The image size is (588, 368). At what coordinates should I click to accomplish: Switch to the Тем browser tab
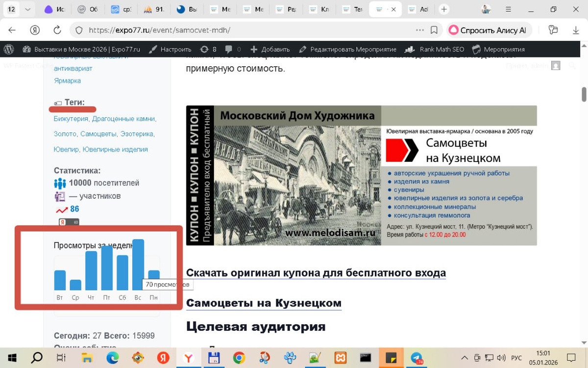(x=352, y=9)
